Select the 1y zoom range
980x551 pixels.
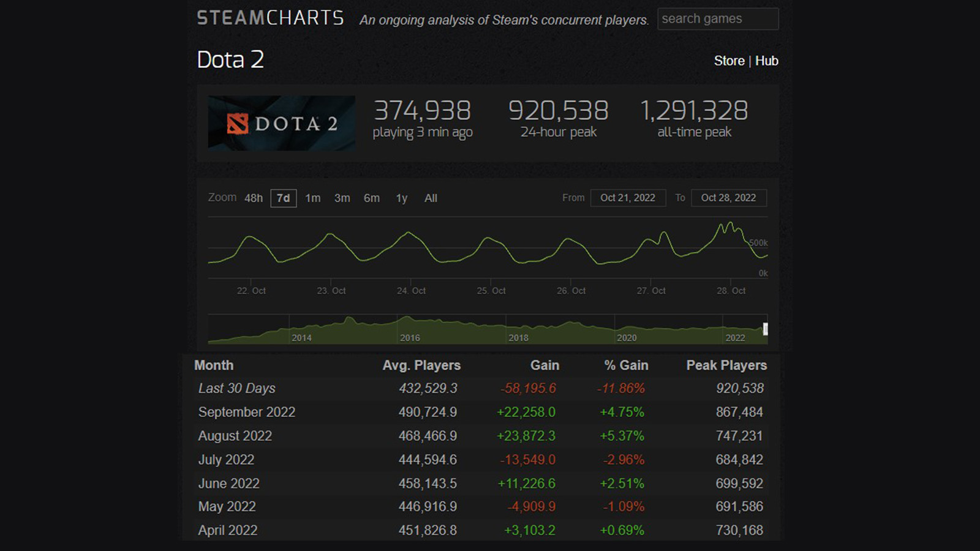pos(401,198)
